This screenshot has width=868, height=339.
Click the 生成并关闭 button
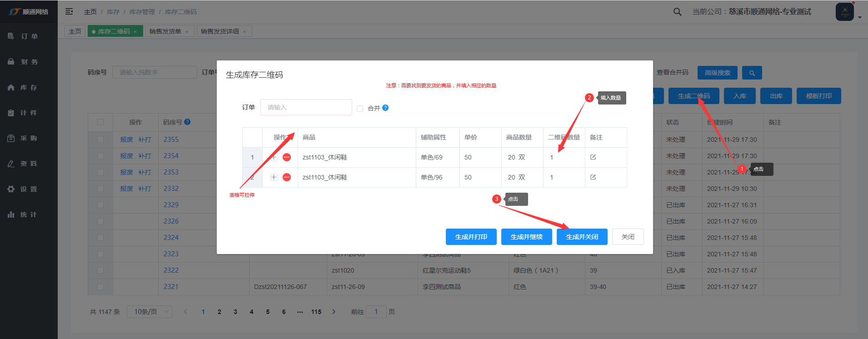coord(582,237)
